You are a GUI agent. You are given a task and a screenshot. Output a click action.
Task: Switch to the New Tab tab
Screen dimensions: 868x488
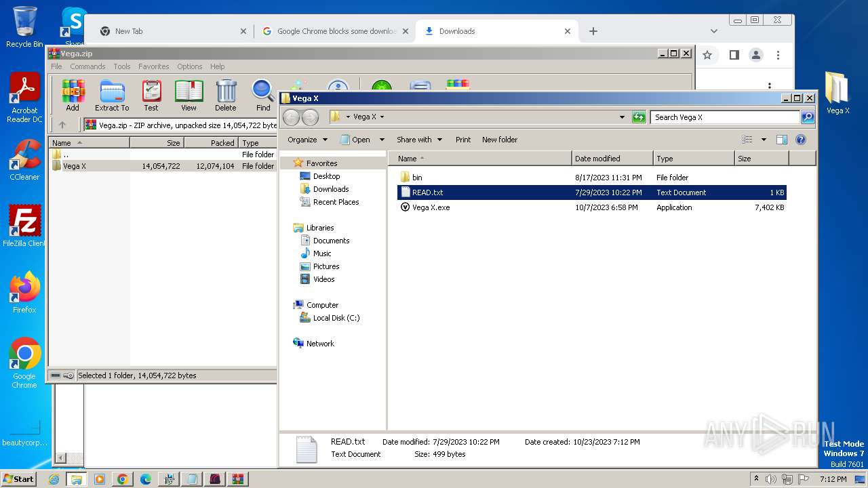pyautogui.click(x=129, y=31)
